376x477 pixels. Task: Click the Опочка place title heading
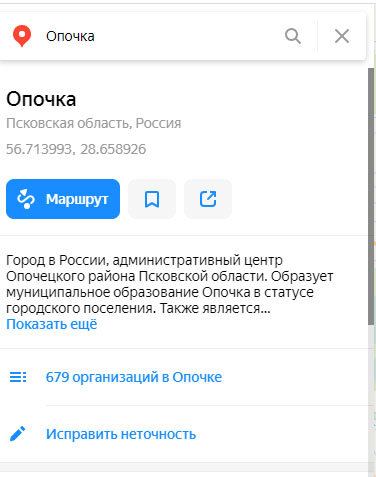click(41, 99)
